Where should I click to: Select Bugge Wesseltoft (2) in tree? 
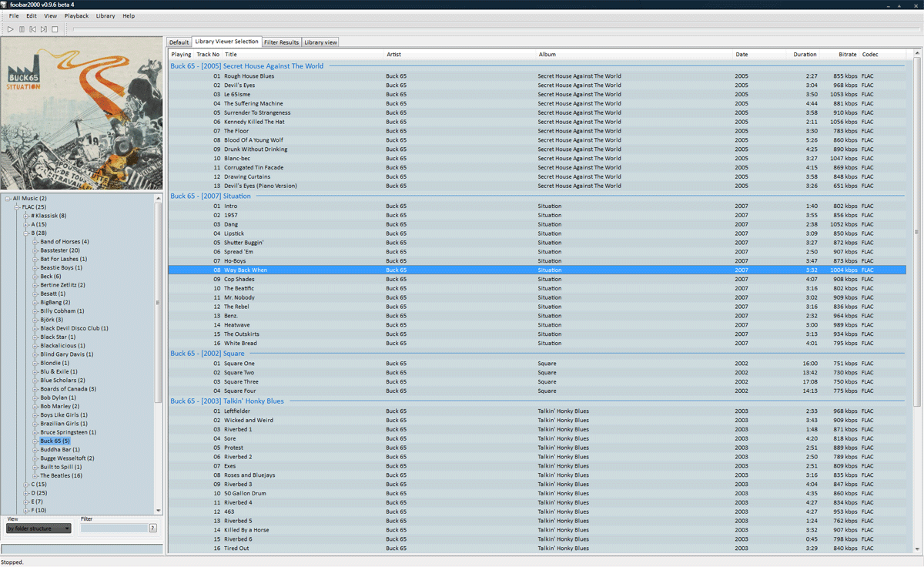pyautogui.click(x=68, y=458)
